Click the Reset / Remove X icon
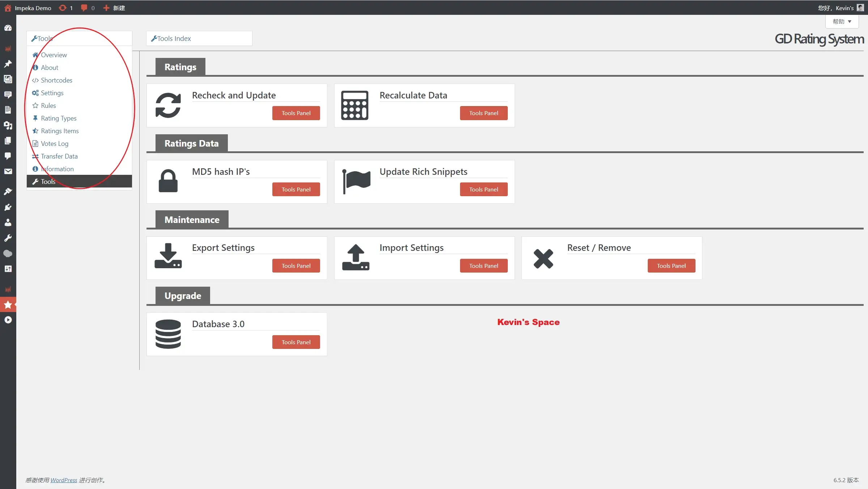This screenshot has width=868, height=489. tap(543, 258)
